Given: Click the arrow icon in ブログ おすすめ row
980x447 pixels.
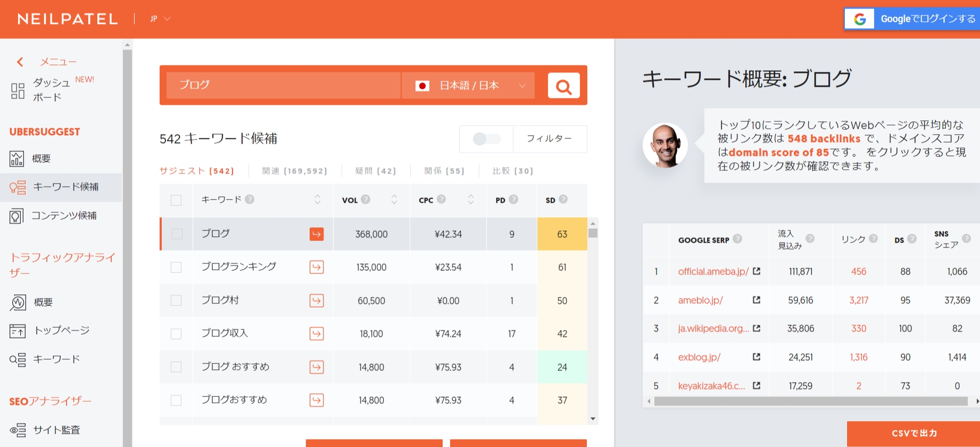Looking at the screenshot, I should 317,367.
